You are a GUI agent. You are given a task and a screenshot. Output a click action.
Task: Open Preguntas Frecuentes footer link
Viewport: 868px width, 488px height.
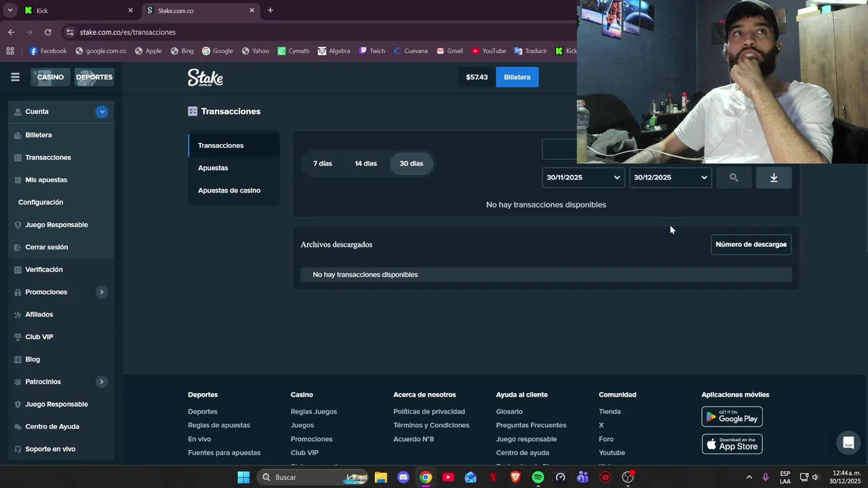pos(531,425)
